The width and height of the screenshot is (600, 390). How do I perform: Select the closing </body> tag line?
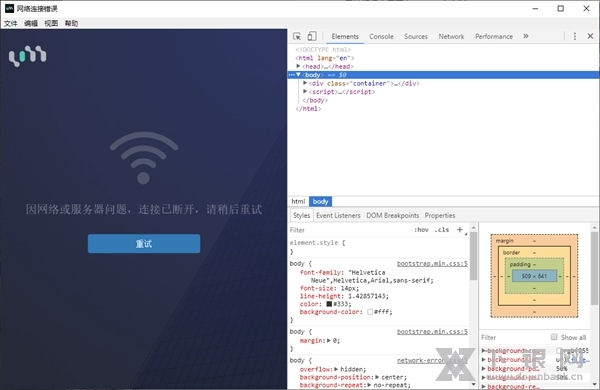tap(315, 100)
